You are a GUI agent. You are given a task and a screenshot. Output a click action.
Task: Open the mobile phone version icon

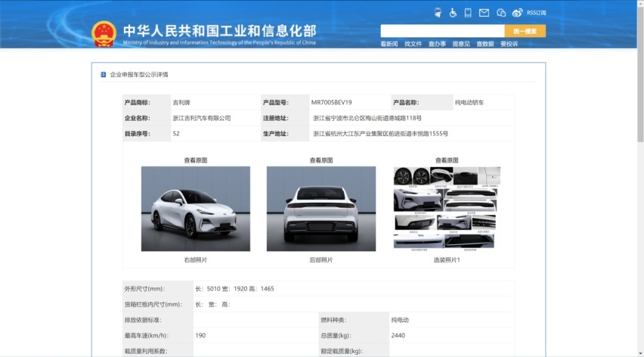(468, 13)
